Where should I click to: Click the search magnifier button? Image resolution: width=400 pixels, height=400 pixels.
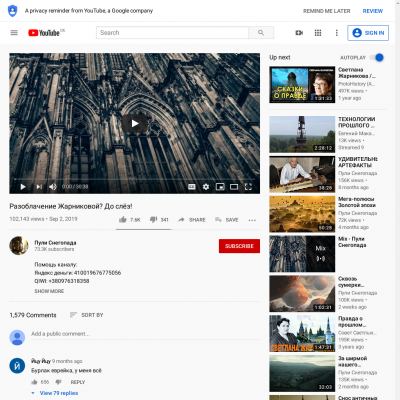tap(261, 33)
